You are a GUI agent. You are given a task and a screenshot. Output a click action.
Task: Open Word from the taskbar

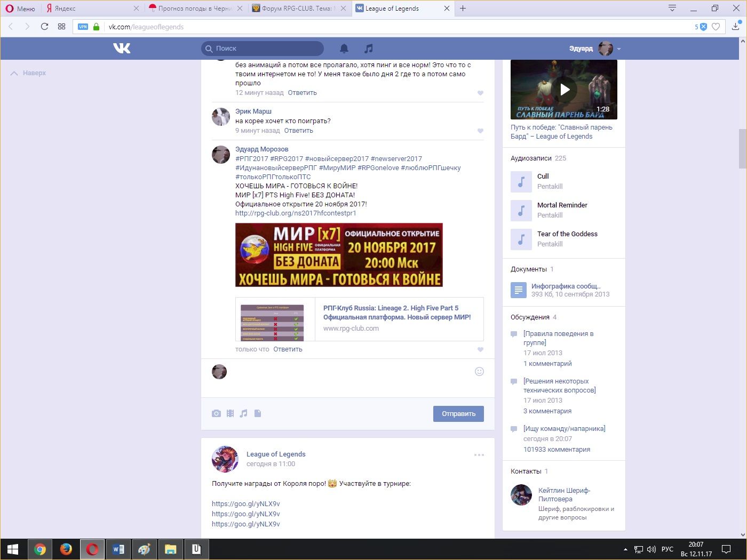point(118,549)
